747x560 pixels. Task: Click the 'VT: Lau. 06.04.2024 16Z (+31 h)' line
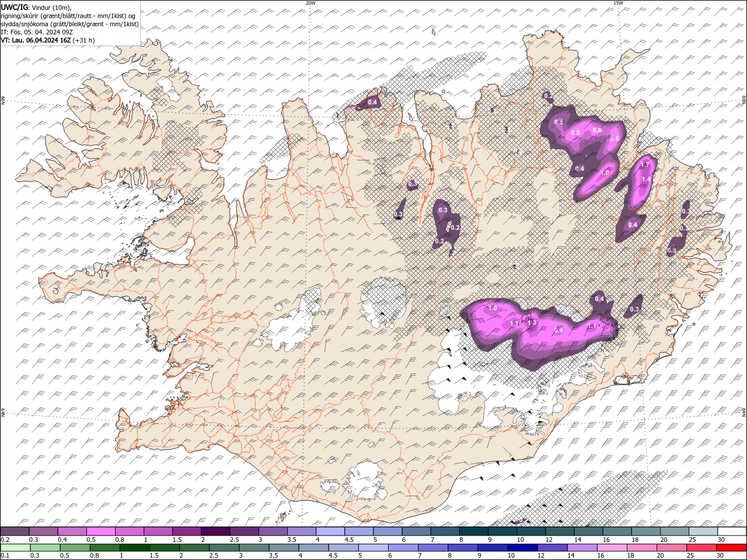[x=48, y=40]
